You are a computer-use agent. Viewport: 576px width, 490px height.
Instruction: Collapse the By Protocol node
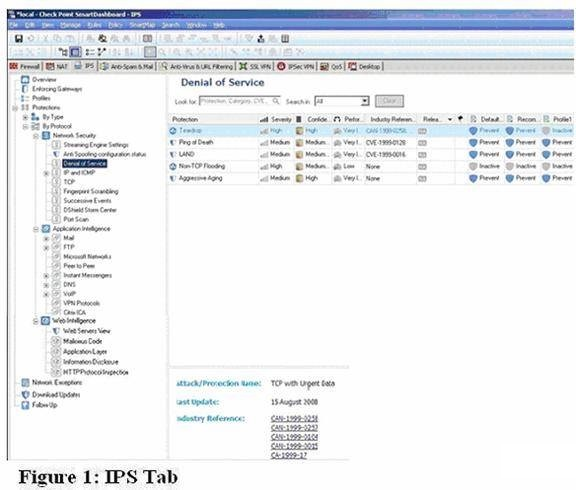(25, 127)
